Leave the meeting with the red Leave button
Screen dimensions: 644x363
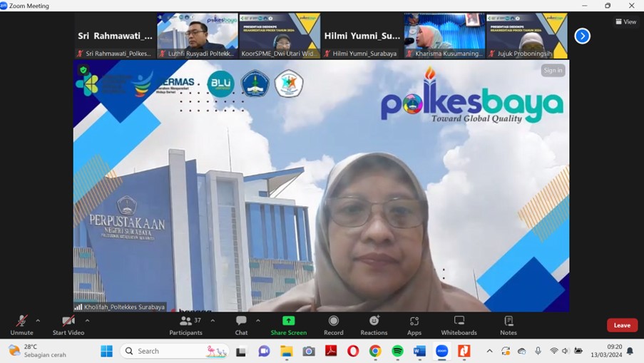[622, 325]
